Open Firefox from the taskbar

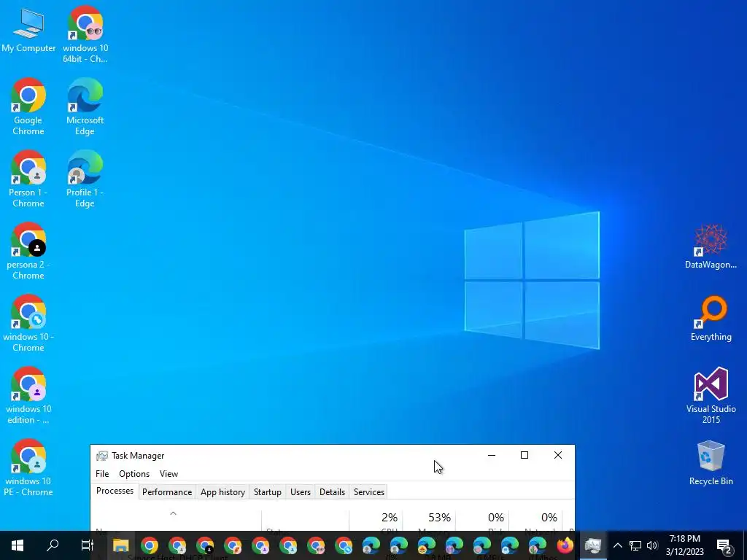[x=565, y=545]
